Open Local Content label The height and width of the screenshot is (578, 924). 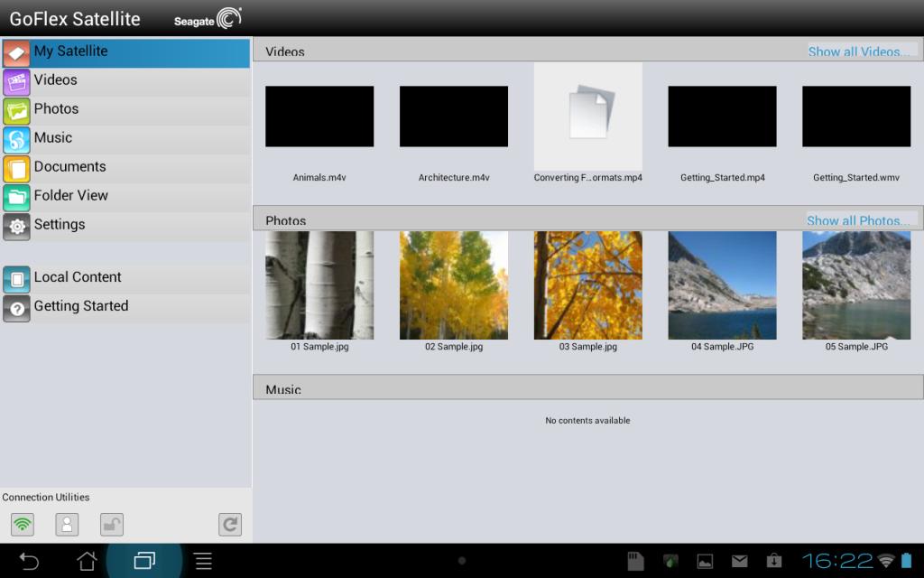pos(78,276)
